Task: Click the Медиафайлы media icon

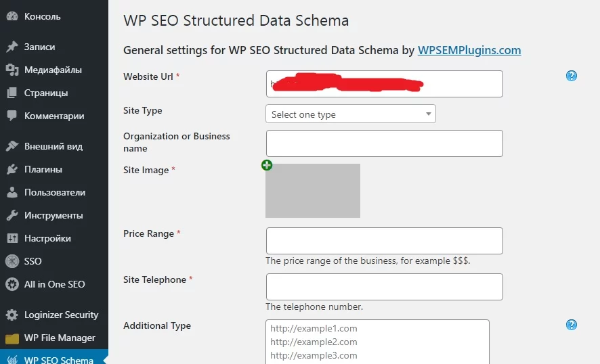Action: 12,70
